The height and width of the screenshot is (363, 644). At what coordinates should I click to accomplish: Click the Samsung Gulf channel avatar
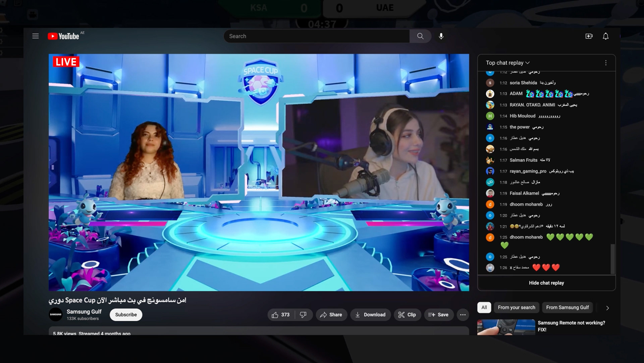click(56, 314)
